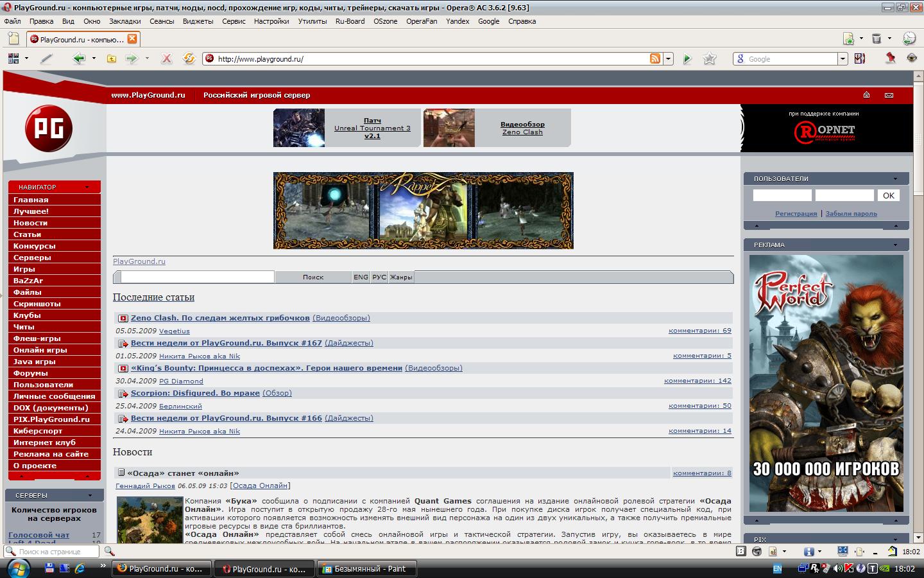Open Форумы in the navigator sidebar

point(31,373)
